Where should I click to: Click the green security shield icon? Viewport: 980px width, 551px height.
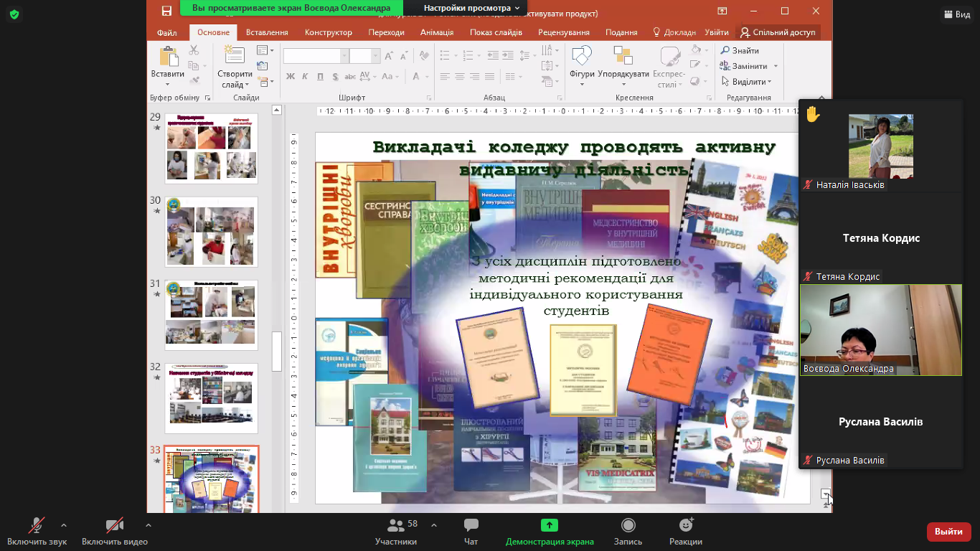(x=14, y=14)
